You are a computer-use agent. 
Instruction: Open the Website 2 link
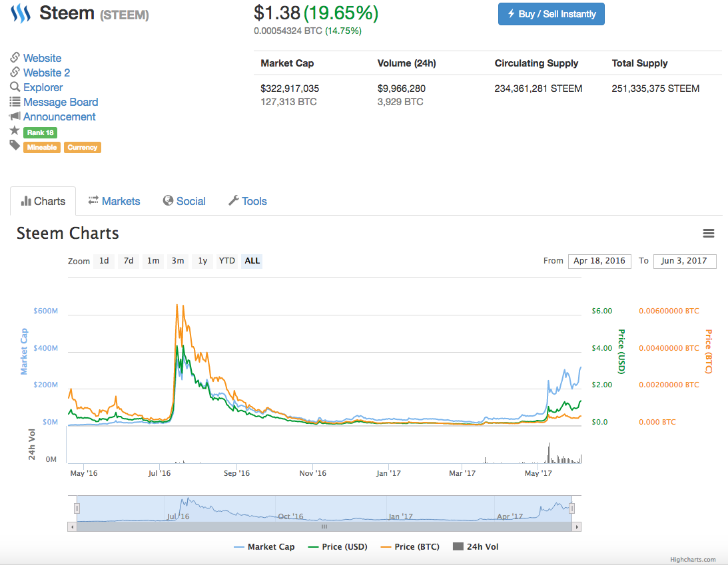pyautogui.click(x=47, y=73)
